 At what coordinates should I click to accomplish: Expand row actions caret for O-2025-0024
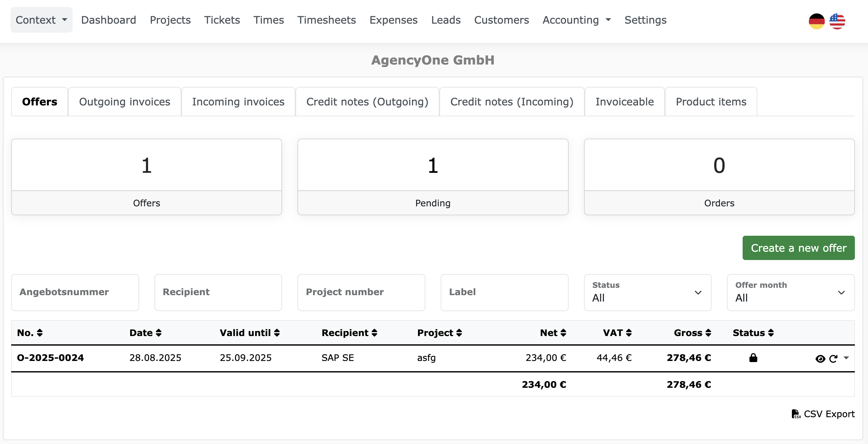[x=846, y=358]
